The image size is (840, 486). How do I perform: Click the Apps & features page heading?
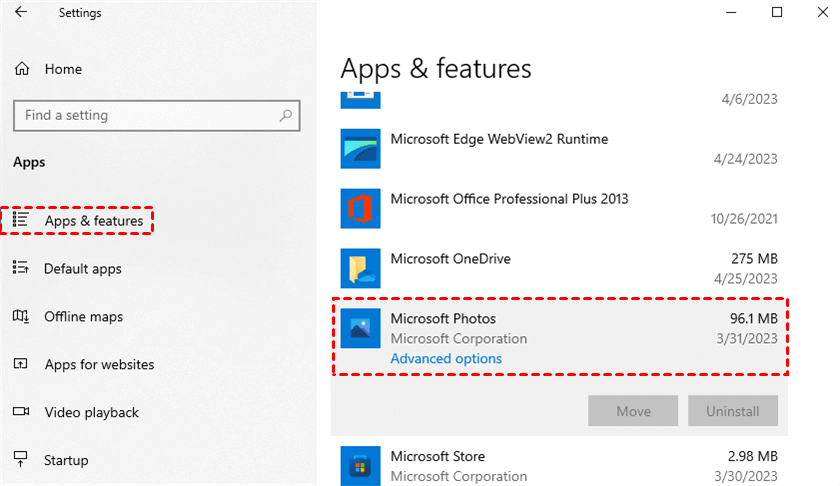436,69
